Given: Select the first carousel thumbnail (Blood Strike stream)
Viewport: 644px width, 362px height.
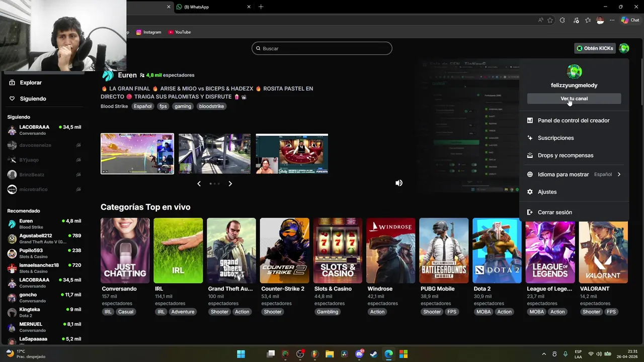Looking at the screenshot, I should (137, 154).
